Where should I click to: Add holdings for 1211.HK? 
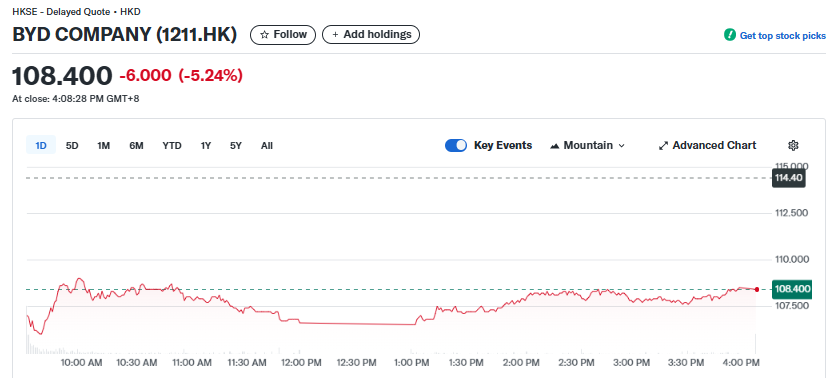click(x=371, y=35)
